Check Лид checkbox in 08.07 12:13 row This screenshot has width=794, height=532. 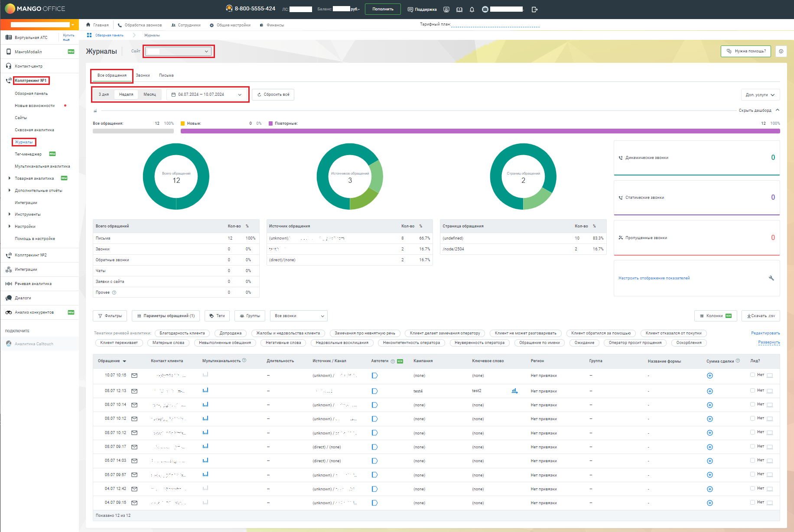pyautogui.click(x=753, y=390)
